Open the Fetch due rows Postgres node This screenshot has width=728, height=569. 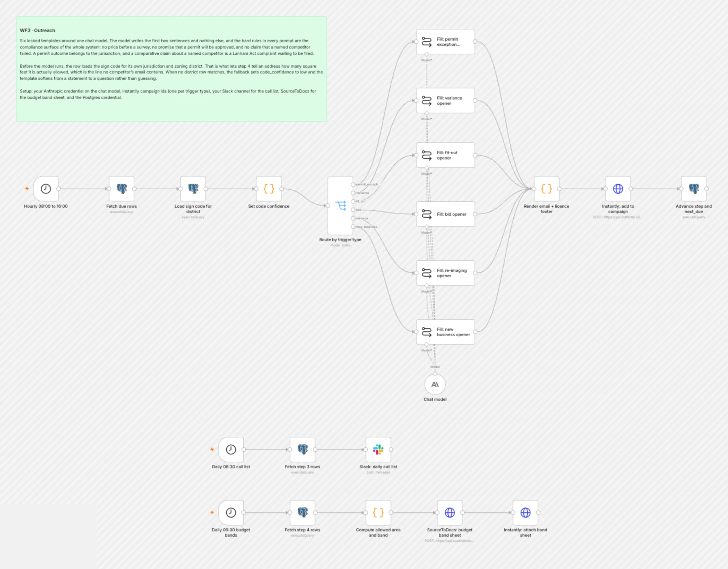pyautogui.click(x=121, y=189)
